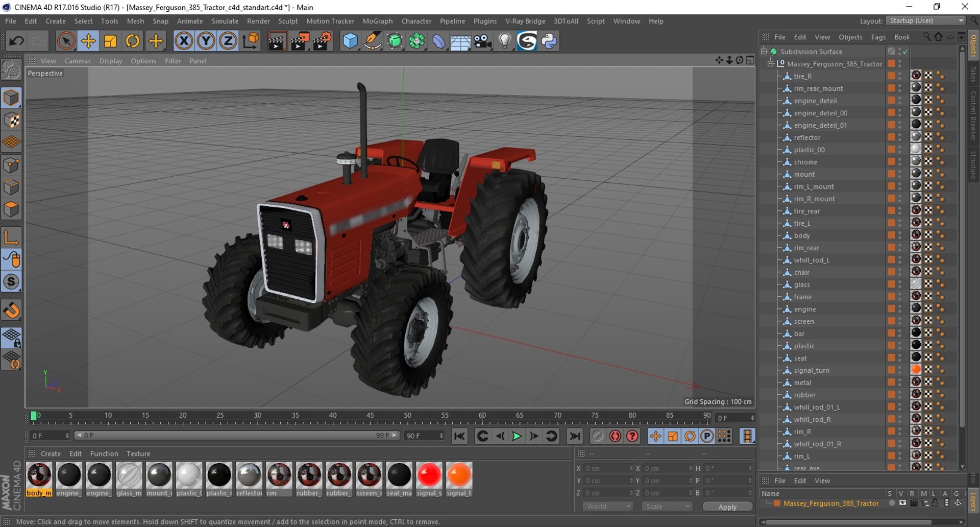
Task: Add a Cube primitive object
Action: coord(350,41)
